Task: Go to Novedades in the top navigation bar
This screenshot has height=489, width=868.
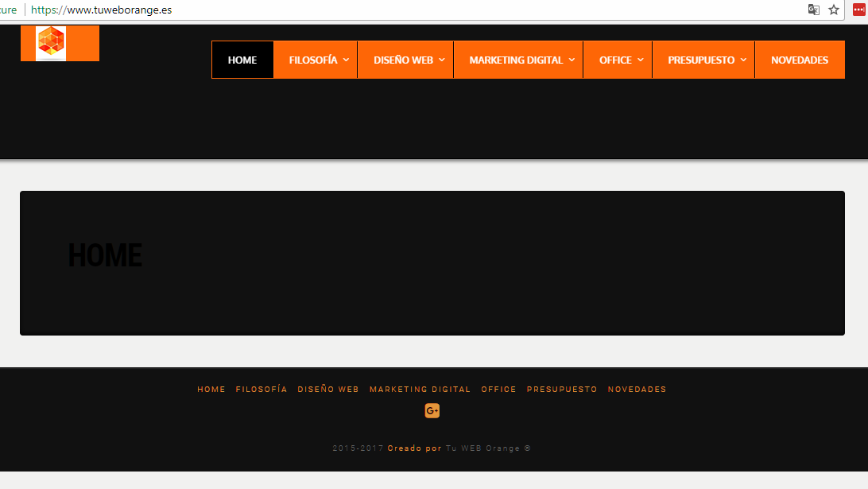Action: (799, 60)
